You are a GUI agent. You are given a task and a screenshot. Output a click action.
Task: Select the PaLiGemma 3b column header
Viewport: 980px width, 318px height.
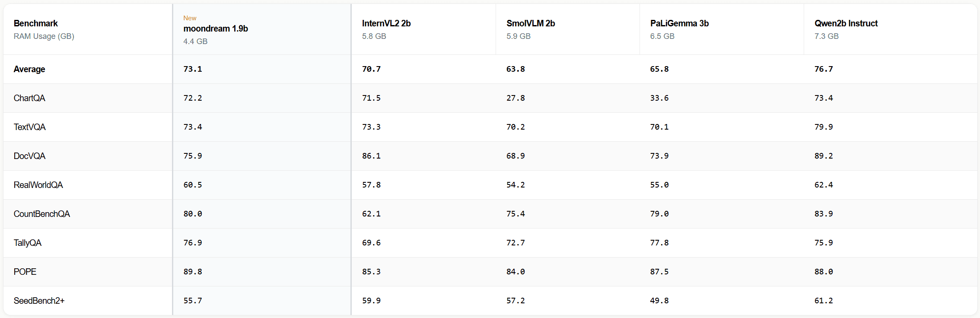pos(679,23)
